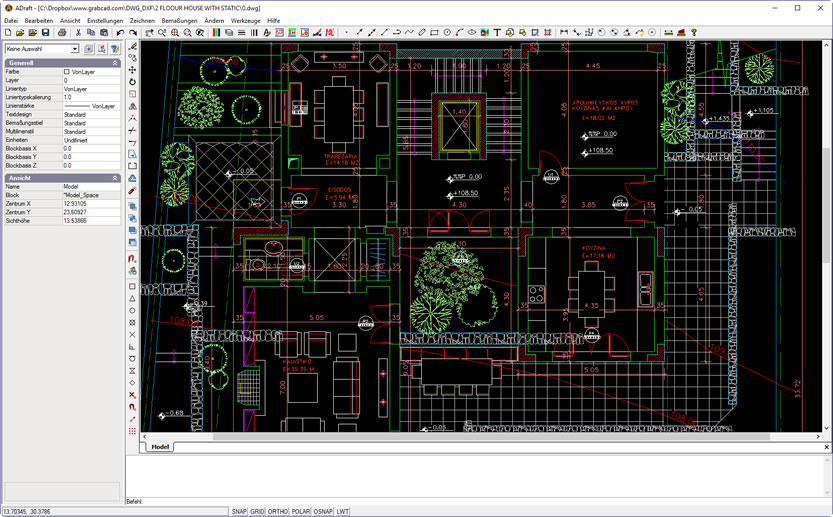Select the Text tool (T icon)
This screenshot has height=517, width=833.
coord(497,33)
